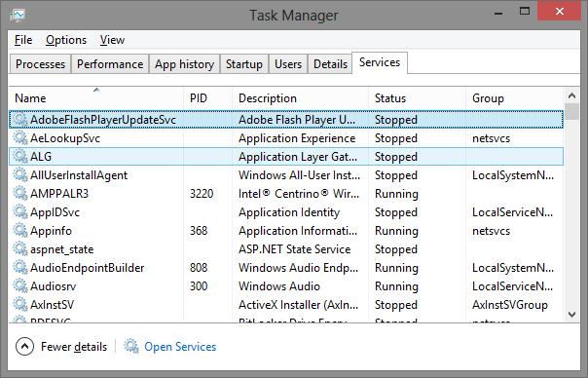Click the gear icon beside AllUserInstallAgent

20,175
